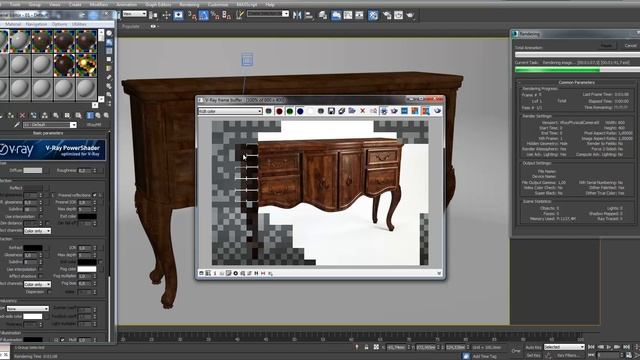This screenshot has height=360, width=640.
Task: Open the Rendering menu
Action: click(x=189, y=4)
